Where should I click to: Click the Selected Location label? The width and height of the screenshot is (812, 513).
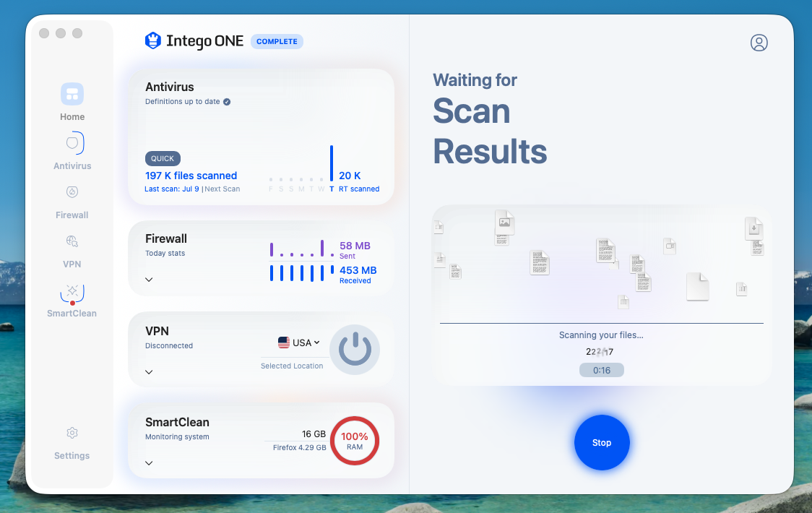click(292, 366)
